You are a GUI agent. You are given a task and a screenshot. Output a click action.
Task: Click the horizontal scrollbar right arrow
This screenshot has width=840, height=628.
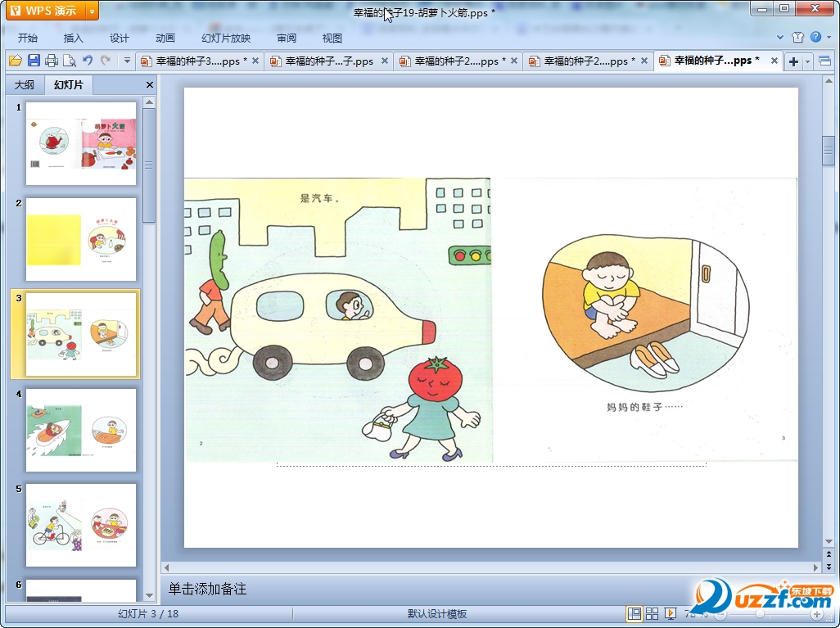pyautogui.click(x=816, y=567)
